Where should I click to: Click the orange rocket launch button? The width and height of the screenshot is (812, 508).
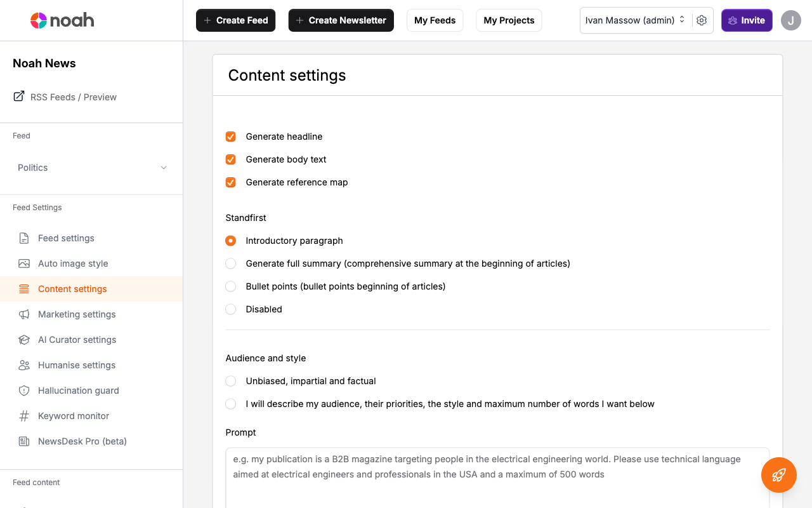(x=778, y=475)
